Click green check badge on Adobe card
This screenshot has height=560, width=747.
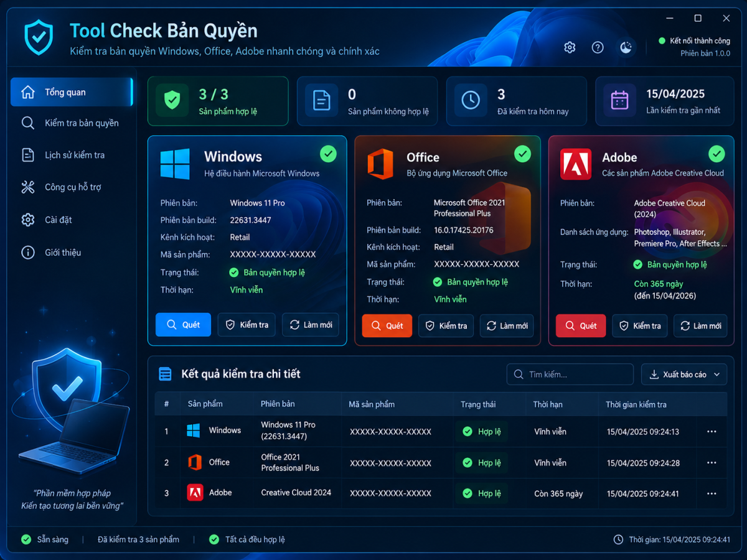(x=717, y=154)
